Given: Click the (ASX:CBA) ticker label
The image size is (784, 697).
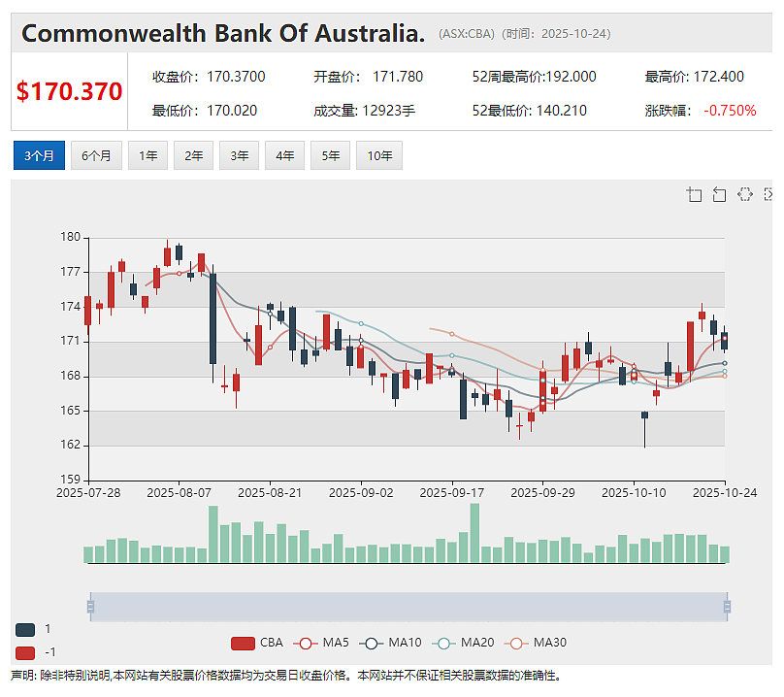Looking at the screenshot, I should click(x=467, y=34).
